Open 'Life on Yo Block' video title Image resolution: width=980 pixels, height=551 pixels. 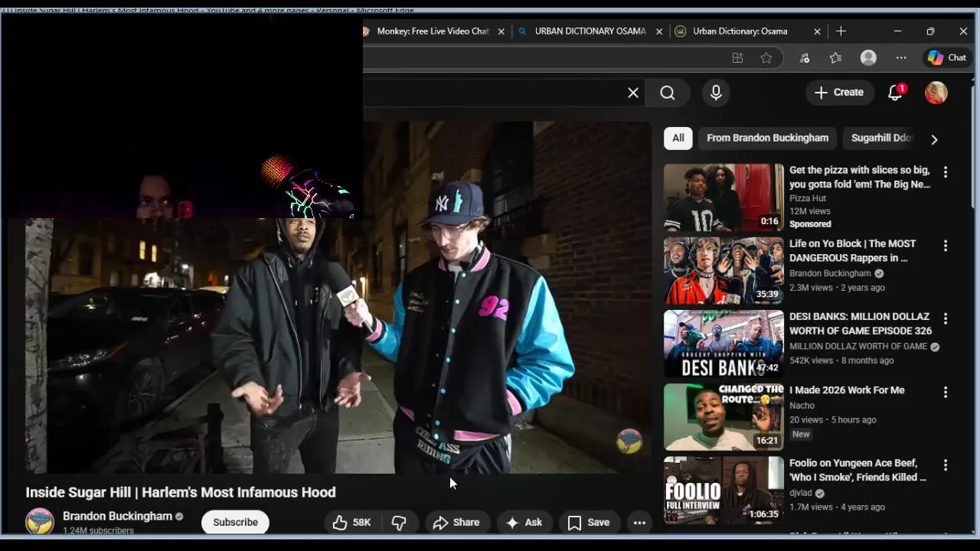click(852, 250)
